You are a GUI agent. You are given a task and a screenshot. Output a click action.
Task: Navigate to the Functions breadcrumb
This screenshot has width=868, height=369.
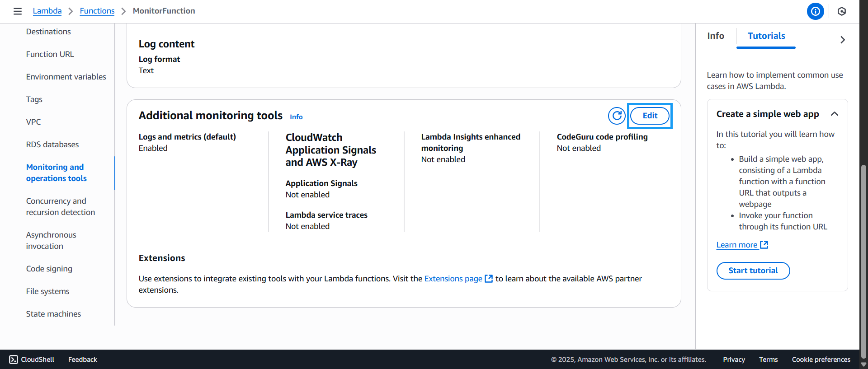[97, 11]
